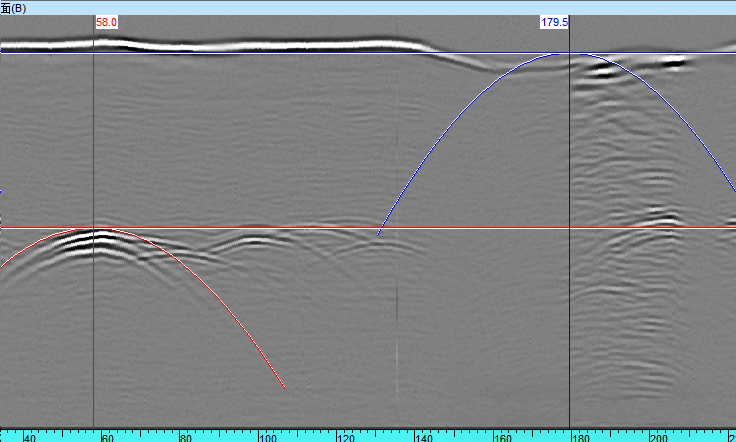Click the red 58.0 cursor position label
736x442 pixels.
(106, 21)
